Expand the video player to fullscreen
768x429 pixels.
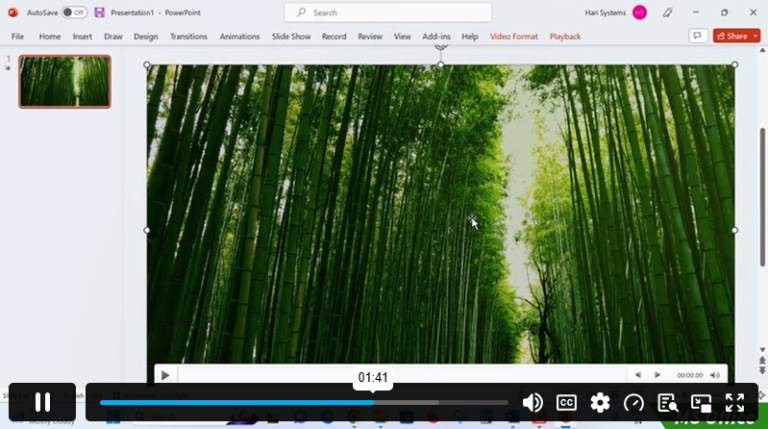tap(735, 403)
